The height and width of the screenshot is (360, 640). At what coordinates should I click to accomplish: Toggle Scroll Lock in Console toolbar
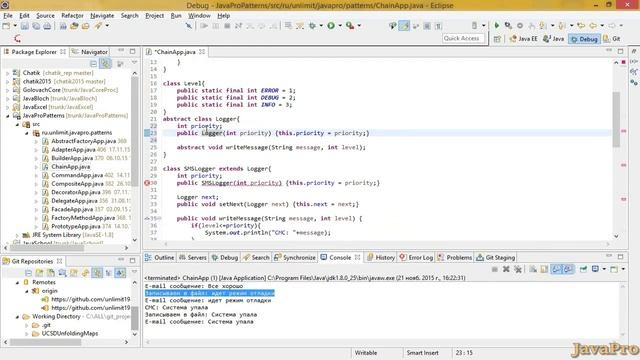[x=544, y=269]
